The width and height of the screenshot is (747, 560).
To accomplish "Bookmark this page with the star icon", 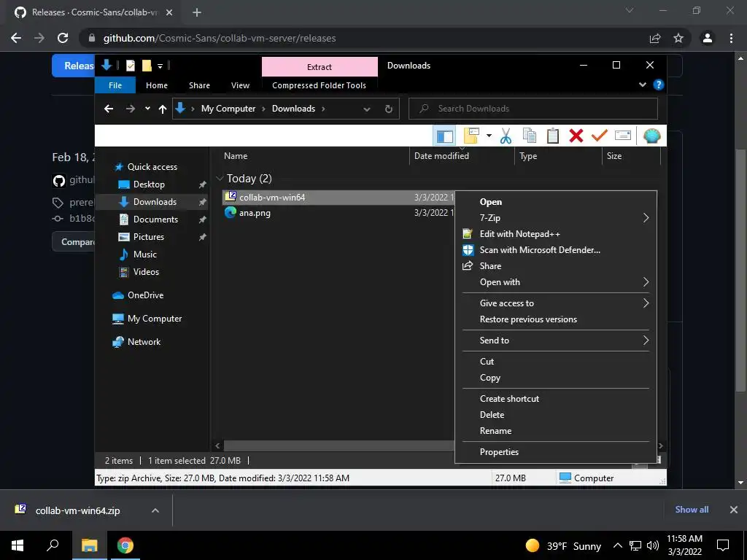I will (678, 38).
